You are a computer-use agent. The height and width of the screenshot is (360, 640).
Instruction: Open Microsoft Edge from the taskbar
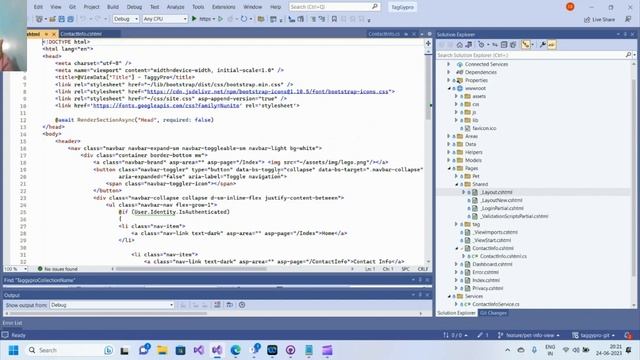coord(236,350)
